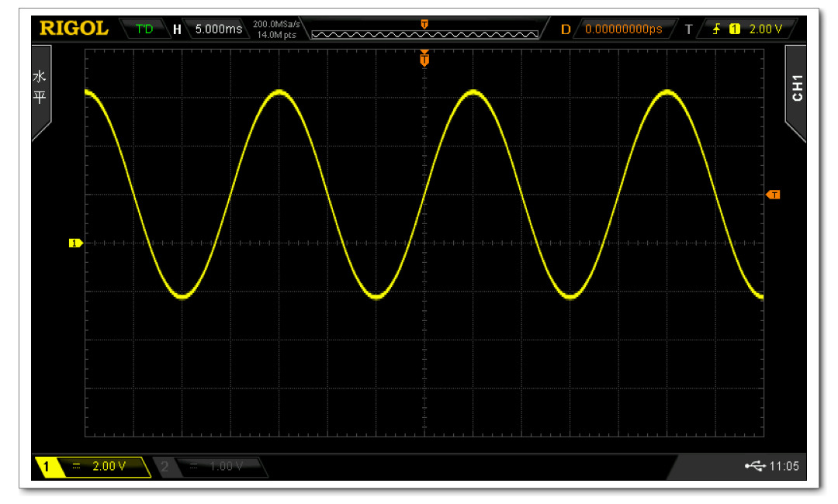Image resolution: width=838 pixels, height=504 pixels.
Task: Switch to the CH1 menu tab on right edge
Action: pos(798,90)
